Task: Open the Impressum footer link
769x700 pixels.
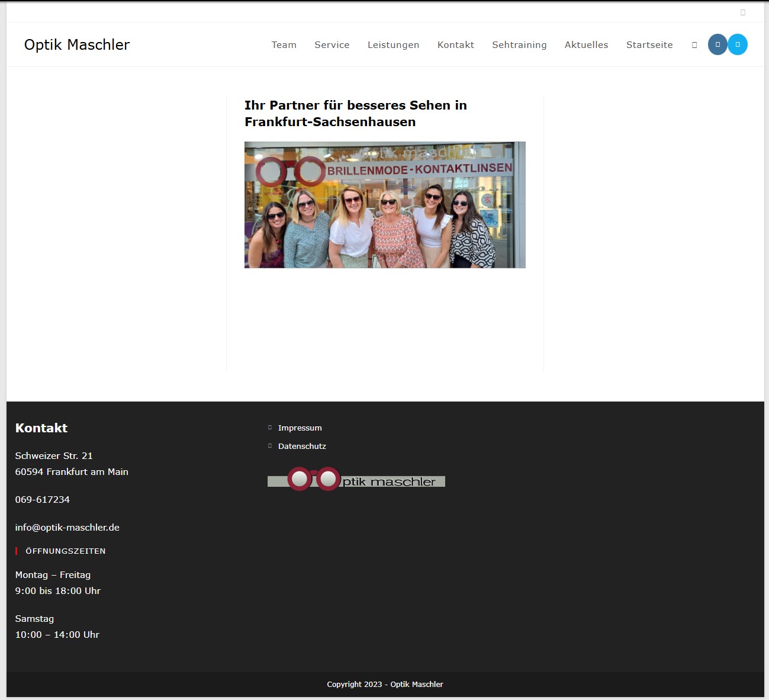Action: [x=300, y=428]
